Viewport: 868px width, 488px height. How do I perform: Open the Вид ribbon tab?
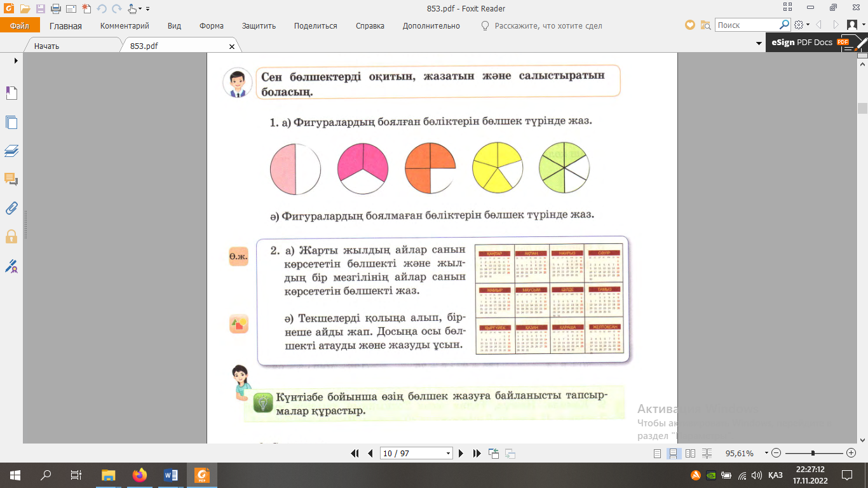click(175, 26)
